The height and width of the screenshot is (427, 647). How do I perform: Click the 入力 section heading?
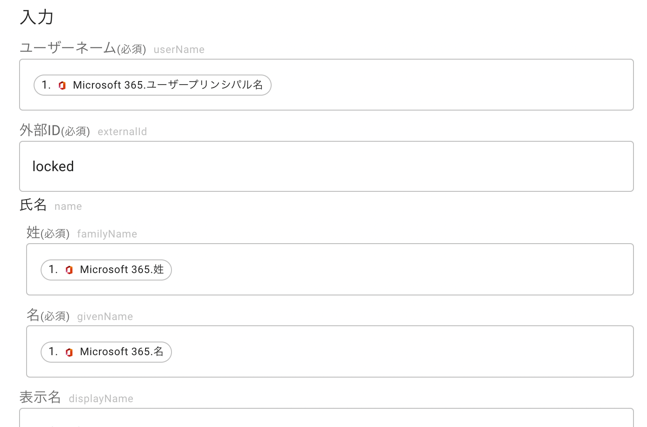coord(37,17)
